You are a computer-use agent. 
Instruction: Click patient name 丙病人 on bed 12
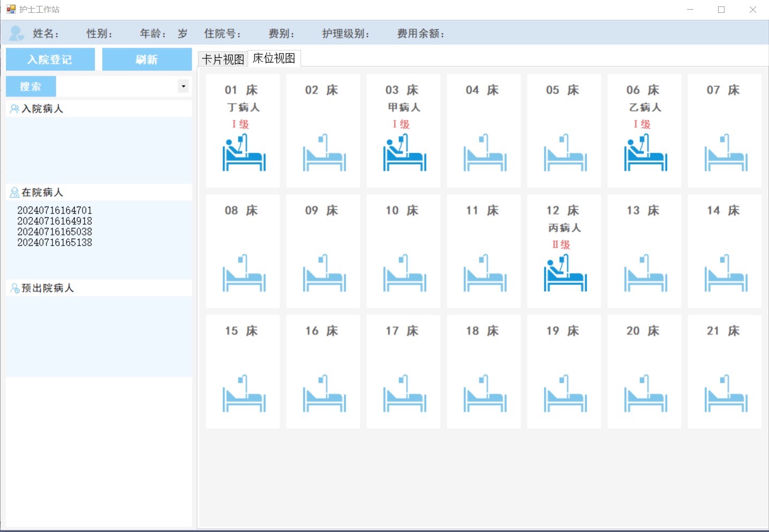[x=565, y=227]
